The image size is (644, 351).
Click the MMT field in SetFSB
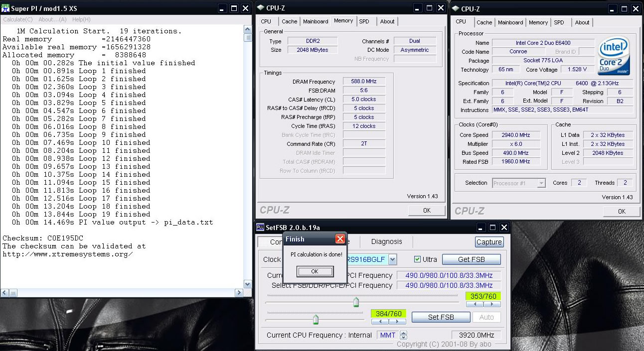(388, 336)
